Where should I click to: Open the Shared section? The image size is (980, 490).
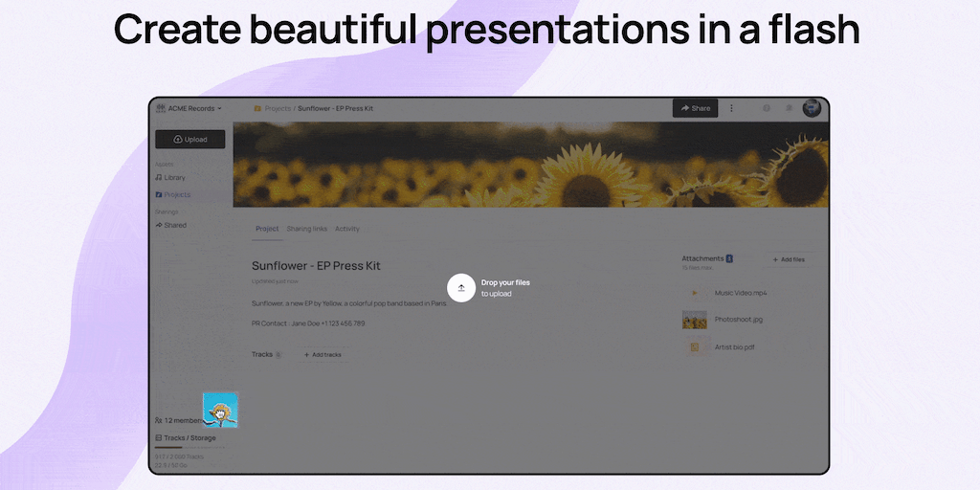coord(174,226)
